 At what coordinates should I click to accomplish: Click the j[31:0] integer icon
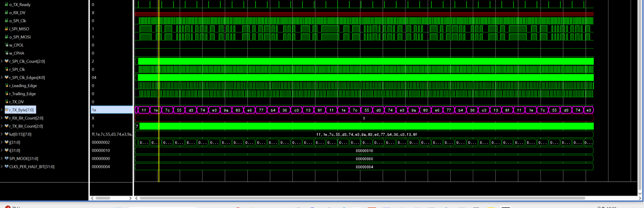click(6, 142)
